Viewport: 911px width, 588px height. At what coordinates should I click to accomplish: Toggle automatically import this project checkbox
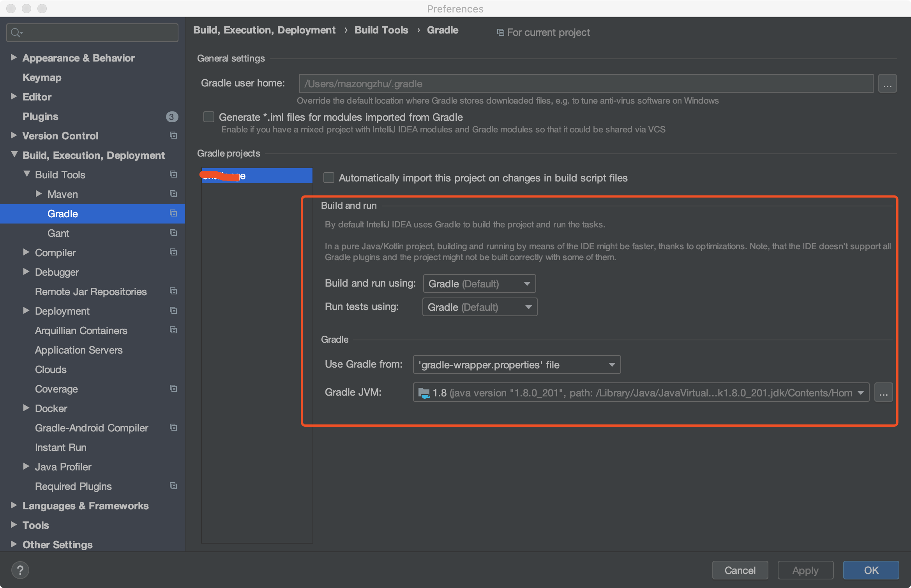(329, 178)
